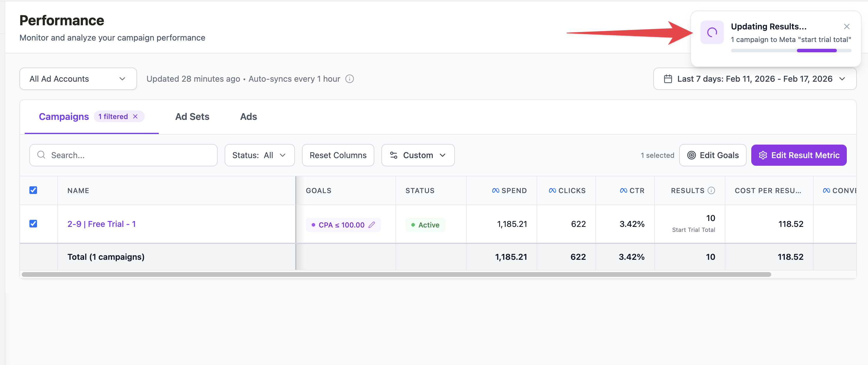Open the 2-9 | Free Trial - 1 campaign link

(x=101, y=224)
